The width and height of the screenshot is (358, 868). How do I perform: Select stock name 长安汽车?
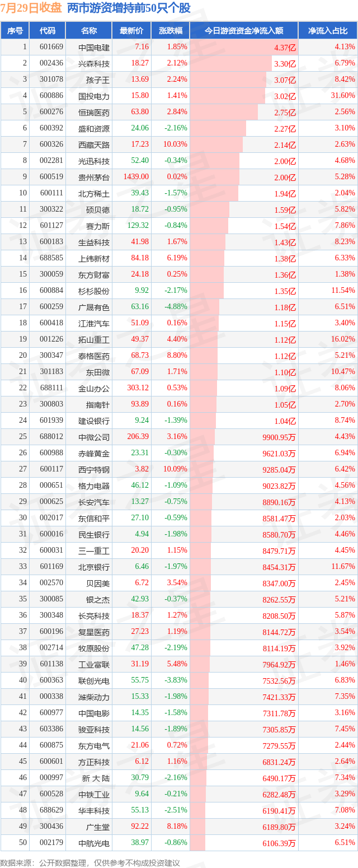pyautogui.click(x=94, y=502)
